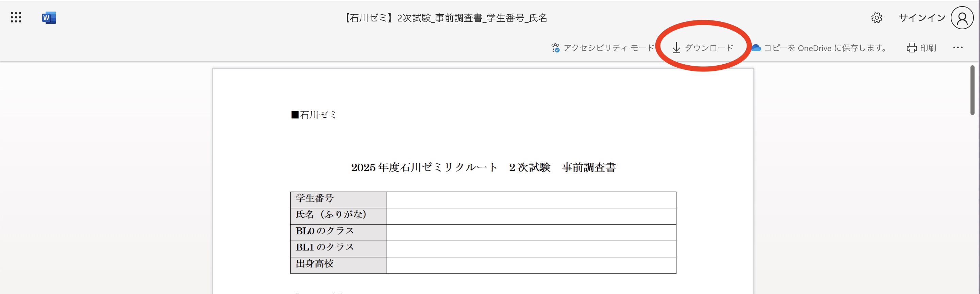Click the OneDrive cloud icon
The height and width of the screenshot is (294, 980).
coord(756,48)
